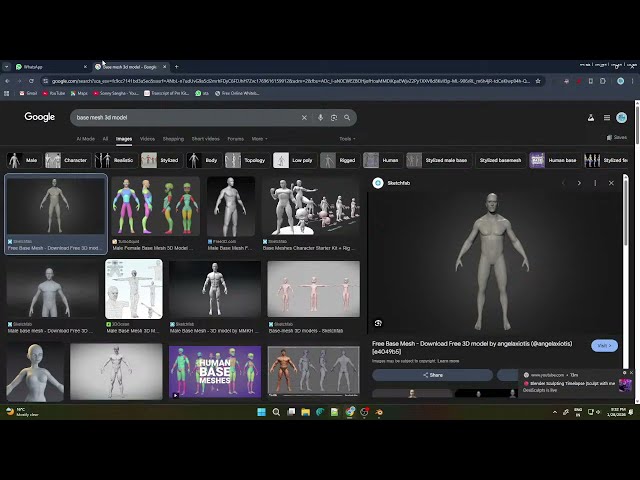Click the preview panel scrollbar
640x480 pixels.
click(625, 212)
